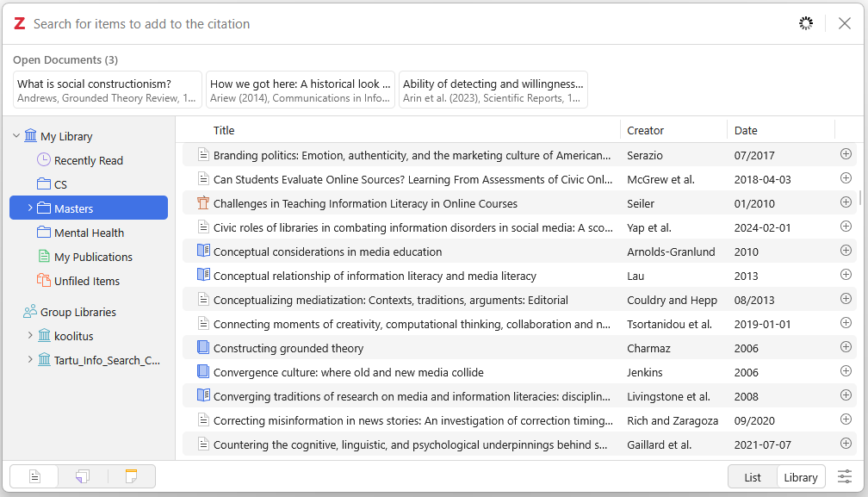Switch to List view mode
This screenshot has height=497, width=868.
[753, 477]
